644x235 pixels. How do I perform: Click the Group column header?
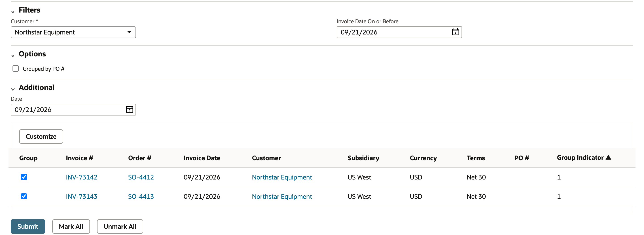tap(28, 158)
